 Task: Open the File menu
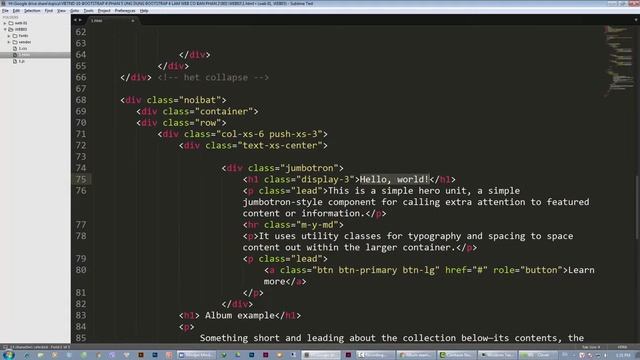(5, 11)
